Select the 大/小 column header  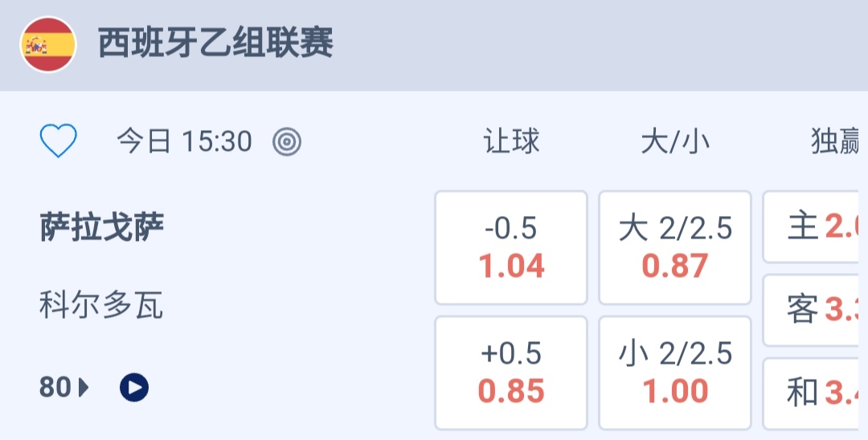click(675, 142)
